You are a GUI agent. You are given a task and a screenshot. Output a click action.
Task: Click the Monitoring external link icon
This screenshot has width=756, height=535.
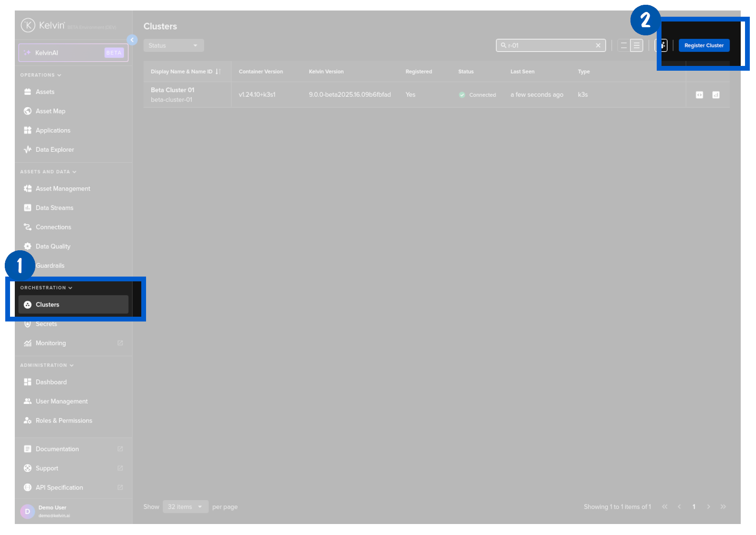[120, 343]
